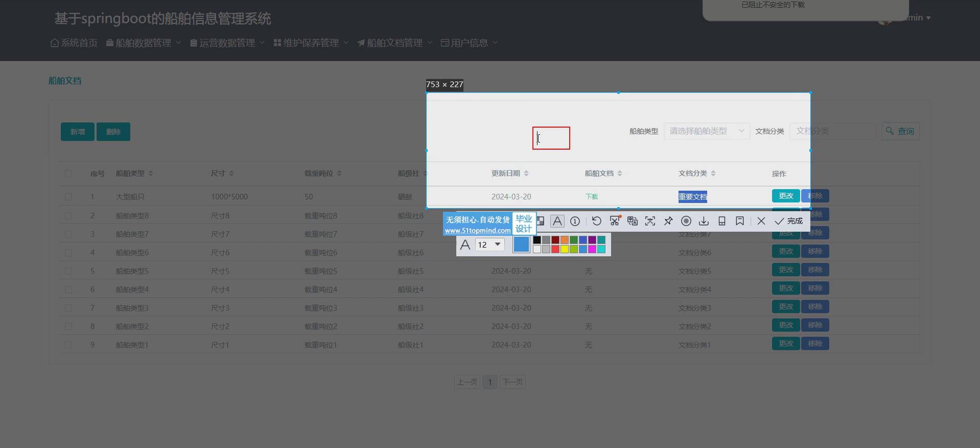This screenshot has height=448, width=980.
Task: Go to 上一页 in pagination
Action: point(467,382)
